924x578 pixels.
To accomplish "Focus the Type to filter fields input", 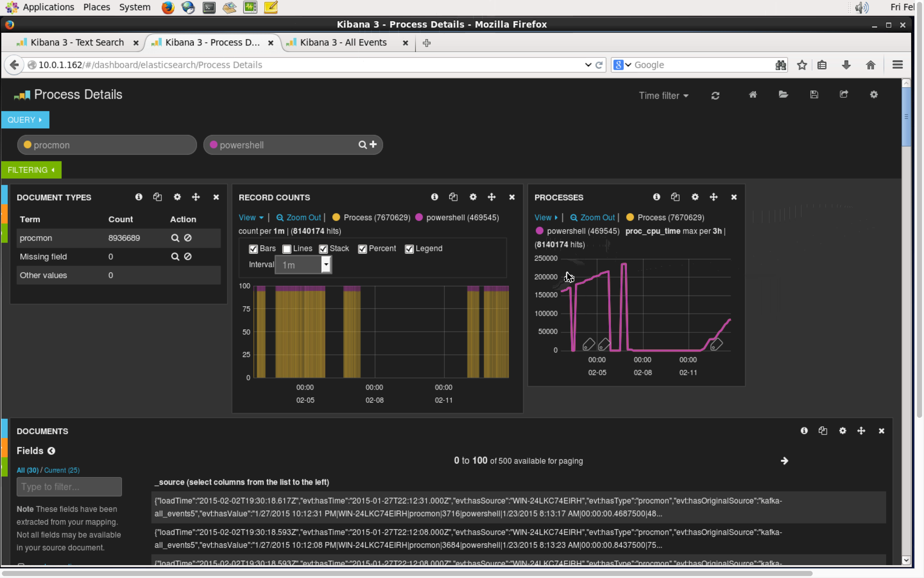I will 69,486.
